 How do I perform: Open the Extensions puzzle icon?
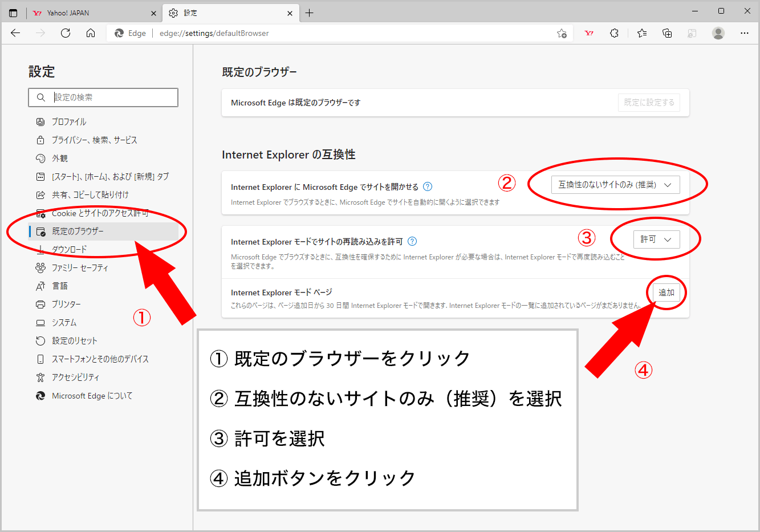614,33
